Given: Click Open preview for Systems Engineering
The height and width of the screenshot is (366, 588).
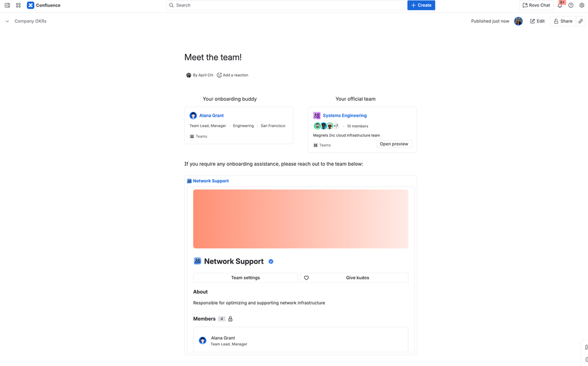Looking at the screenshot, I should 394,144.
